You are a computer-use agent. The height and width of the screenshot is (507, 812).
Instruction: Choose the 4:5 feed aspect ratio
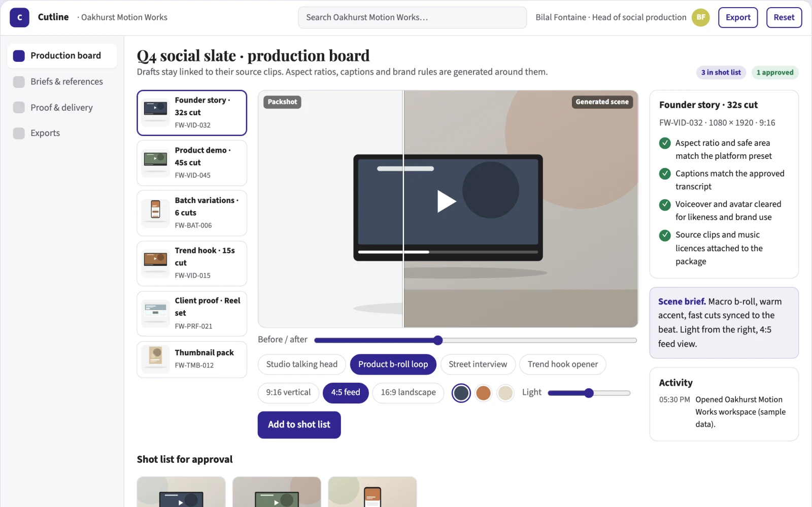(x=346, y=393)
